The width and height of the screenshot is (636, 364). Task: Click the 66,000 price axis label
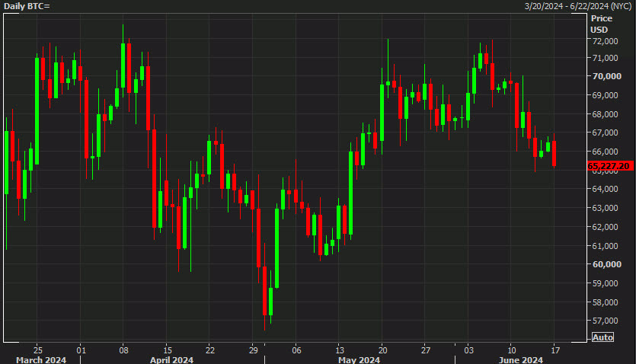[605, 152]
